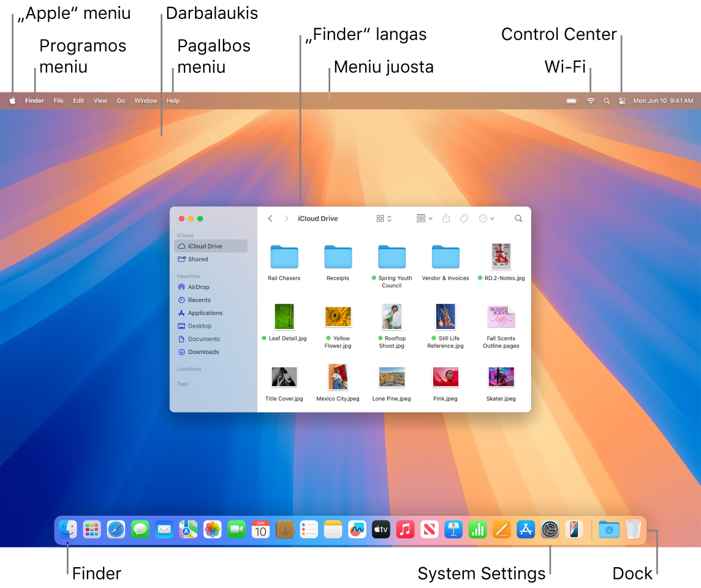Go forward in Finder window

point(287,219)
